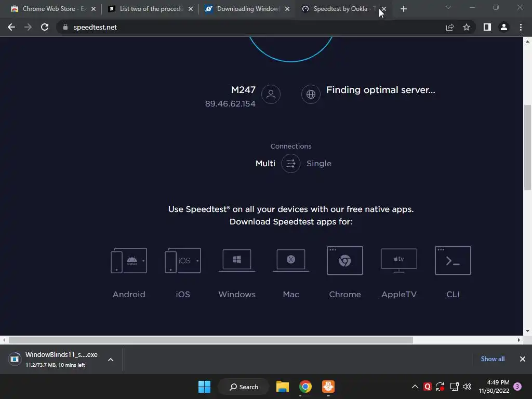
Task: Open the volume speaker tray icon
Action: pyautogui.click(x=467, y=387)
